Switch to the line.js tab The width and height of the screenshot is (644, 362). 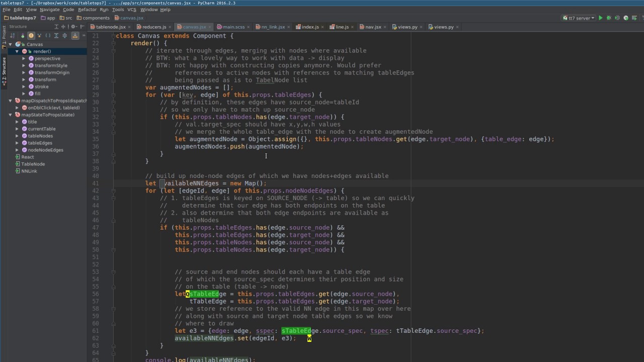(342, 27)
